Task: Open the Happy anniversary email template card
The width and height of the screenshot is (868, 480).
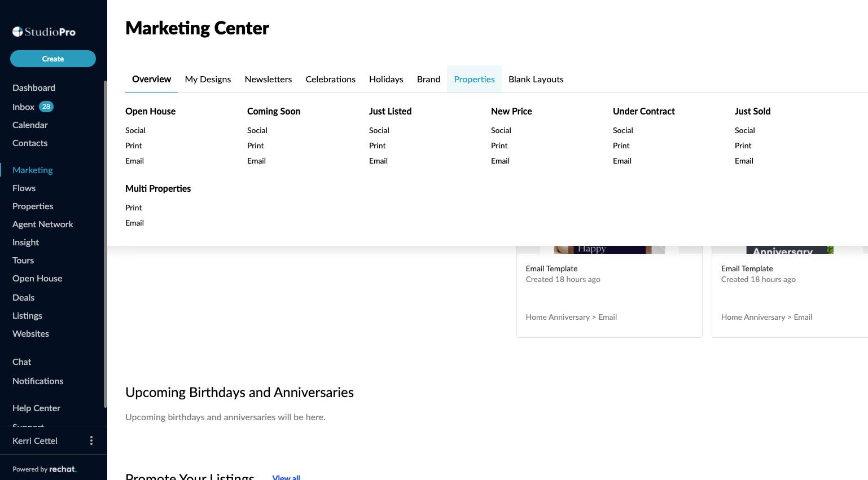Action: tap(610, 292)
